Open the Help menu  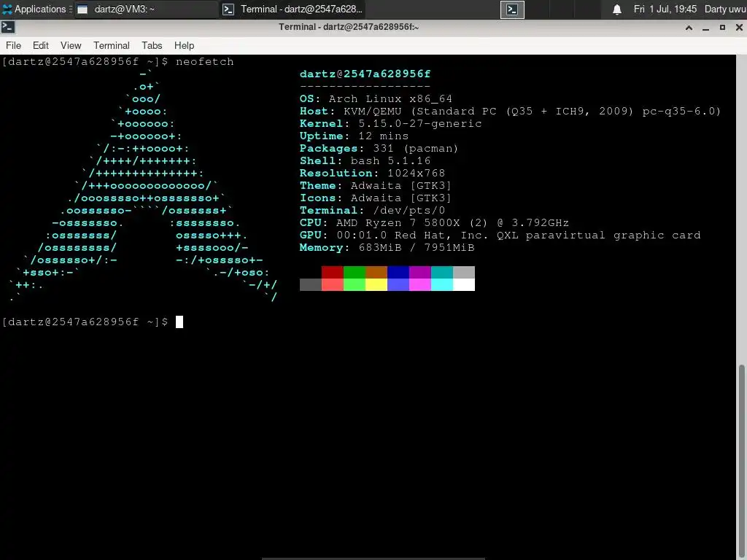pos(184,45)
